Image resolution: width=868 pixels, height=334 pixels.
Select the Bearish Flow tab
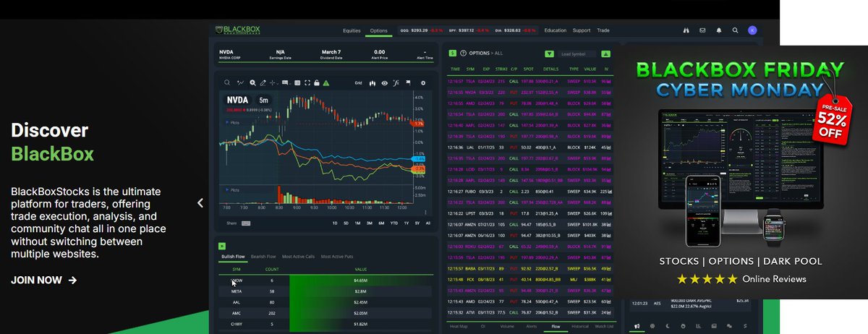pos(263,257)
